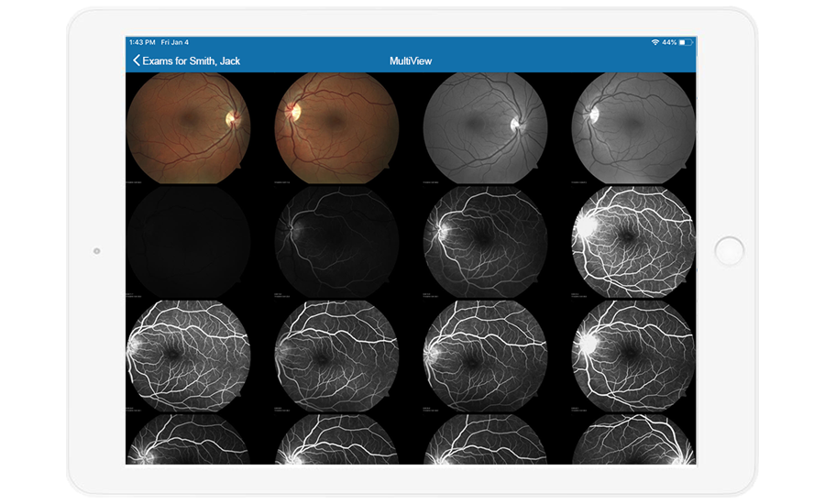Screen dimensions: 825x504
Task: Open bottom-row partial angiogram in third column
Action: click(x=485, y=439)
